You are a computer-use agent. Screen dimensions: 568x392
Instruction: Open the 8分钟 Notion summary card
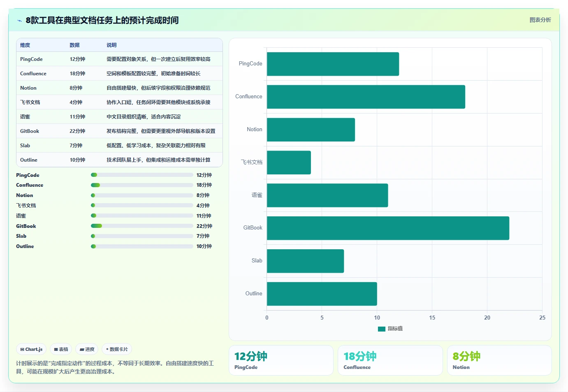coord(499,360)
